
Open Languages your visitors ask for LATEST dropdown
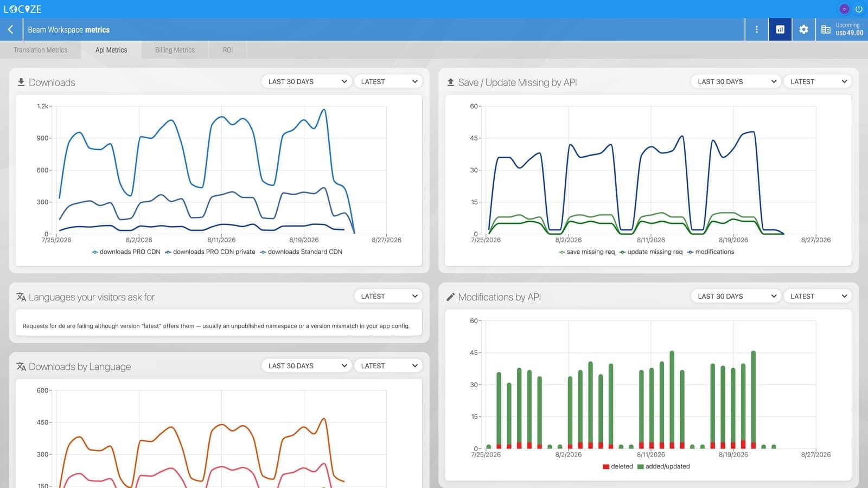click(388, 297)
